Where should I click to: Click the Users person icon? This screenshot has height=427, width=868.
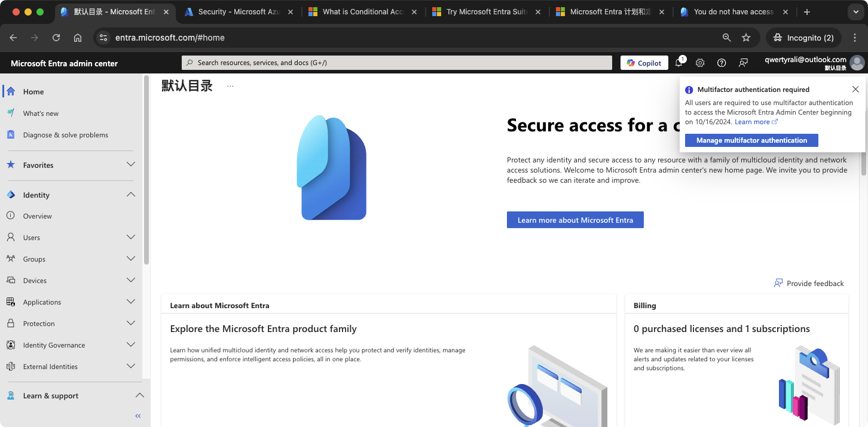(11, 237)
